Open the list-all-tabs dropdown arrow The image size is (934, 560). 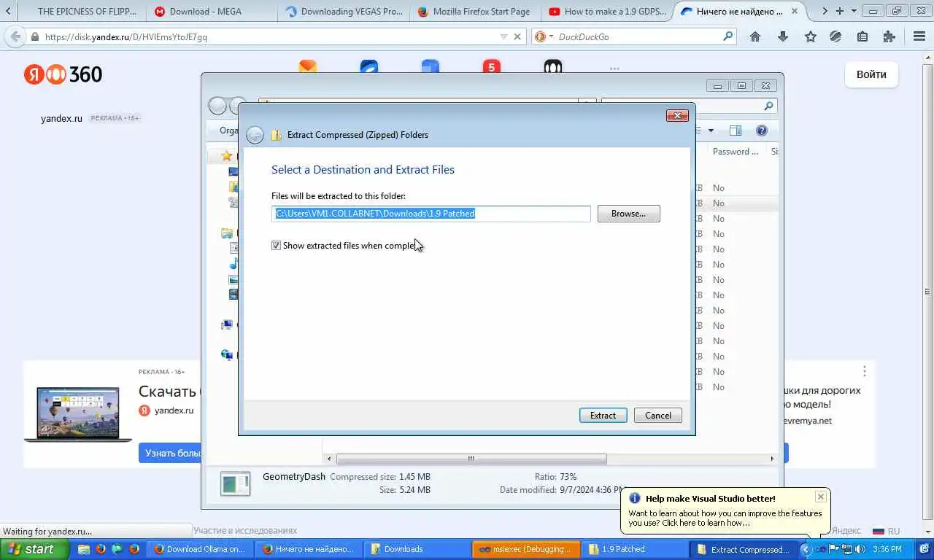coord(854,11)
